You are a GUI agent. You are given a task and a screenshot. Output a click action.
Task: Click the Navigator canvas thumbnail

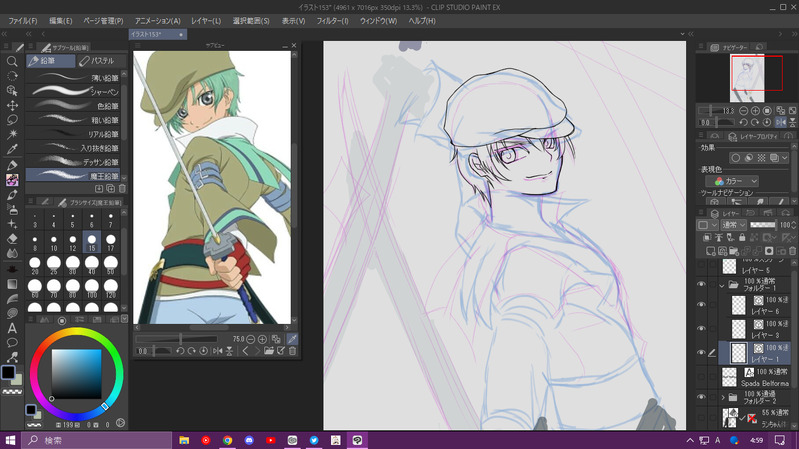click(747, 78)
